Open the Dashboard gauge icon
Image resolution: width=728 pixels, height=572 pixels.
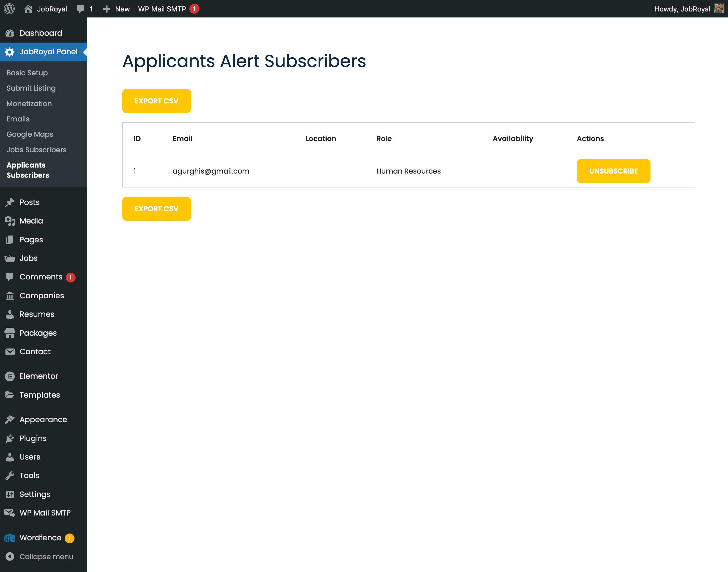(x=10, y=33)
